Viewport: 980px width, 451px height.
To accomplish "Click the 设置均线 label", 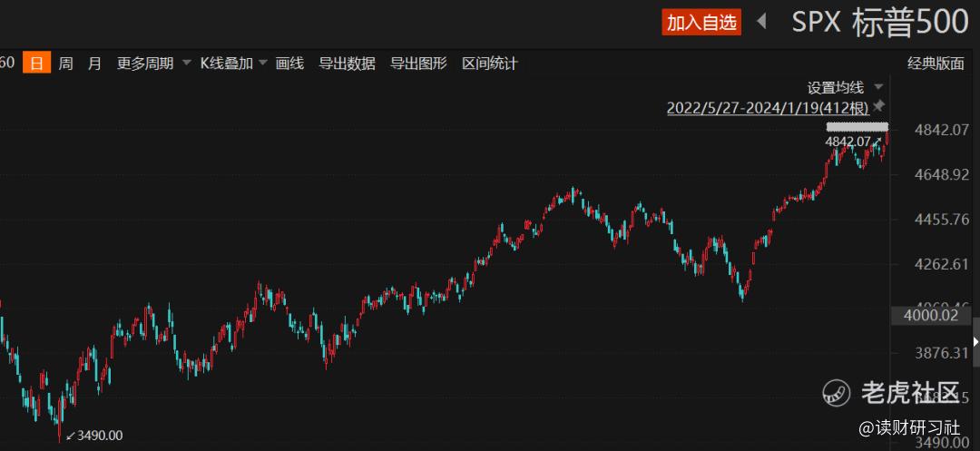I will (x=835, y=87).
